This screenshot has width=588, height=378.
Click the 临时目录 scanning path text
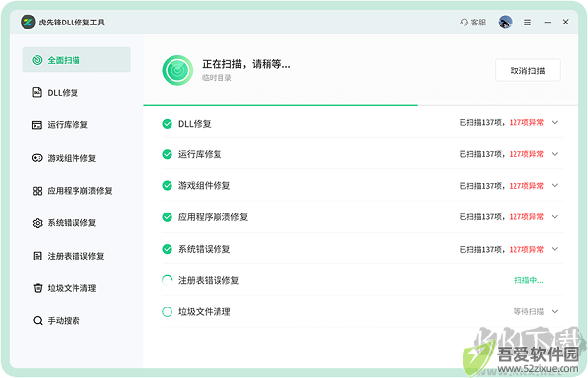217,78
